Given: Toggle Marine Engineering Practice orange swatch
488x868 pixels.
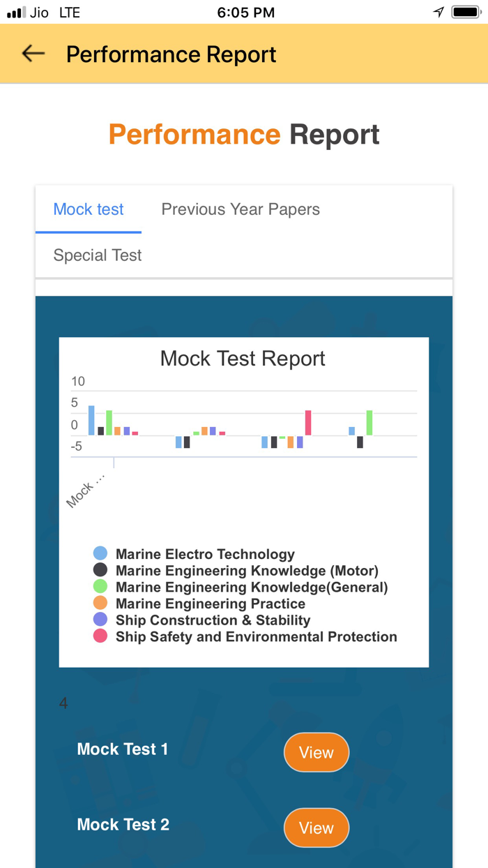Looking at the screenshot, I should pos(100,604).
